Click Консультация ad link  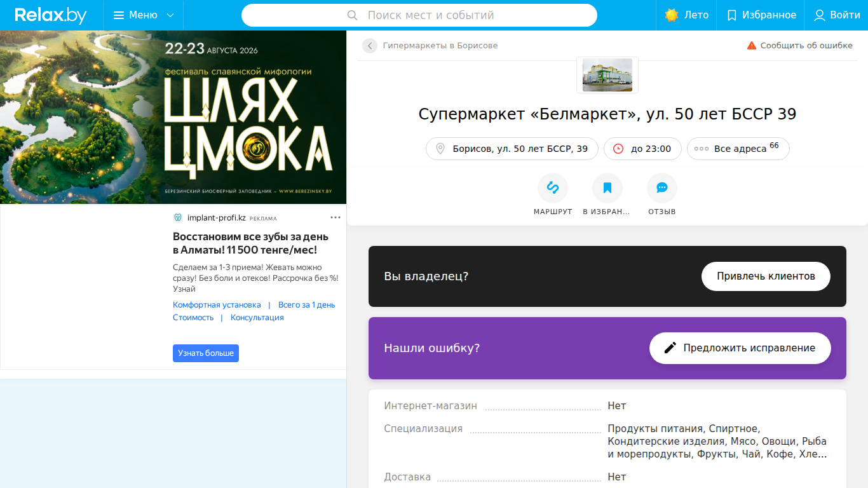(x=257, y=318)
